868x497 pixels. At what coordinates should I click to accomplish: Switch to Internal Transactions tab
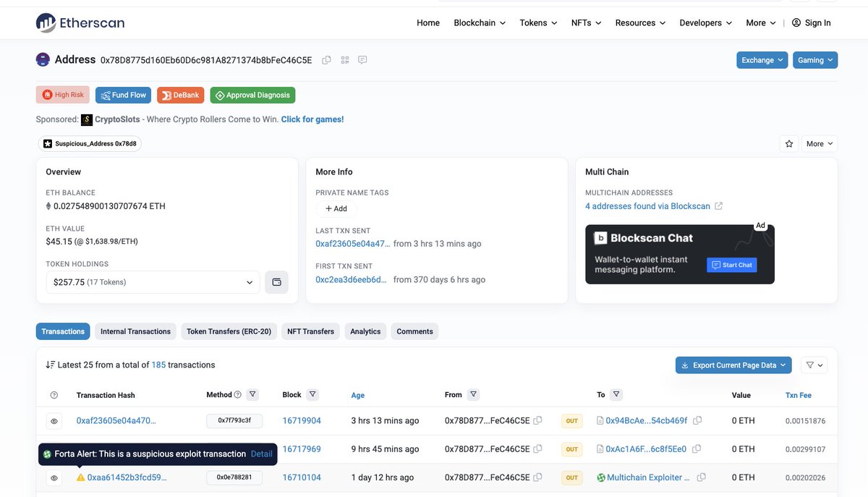tap(135, 331)
